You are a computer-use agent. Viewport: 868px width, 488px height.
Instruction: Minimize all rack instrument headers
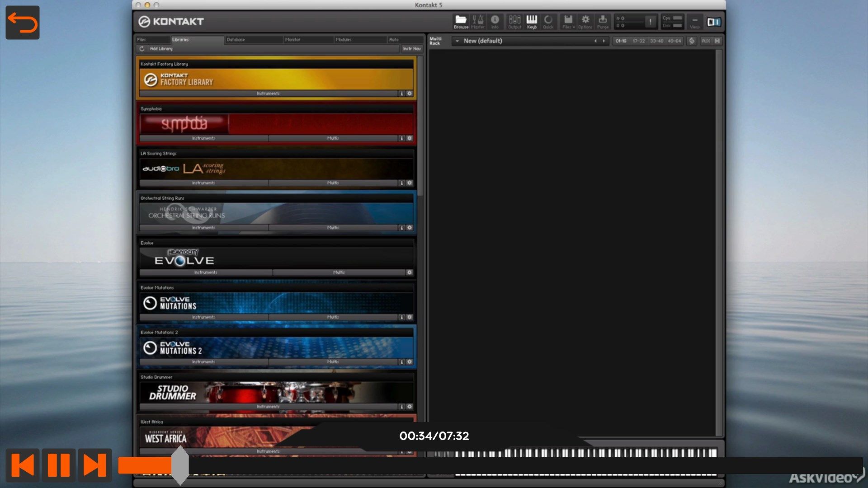[717, 41]
